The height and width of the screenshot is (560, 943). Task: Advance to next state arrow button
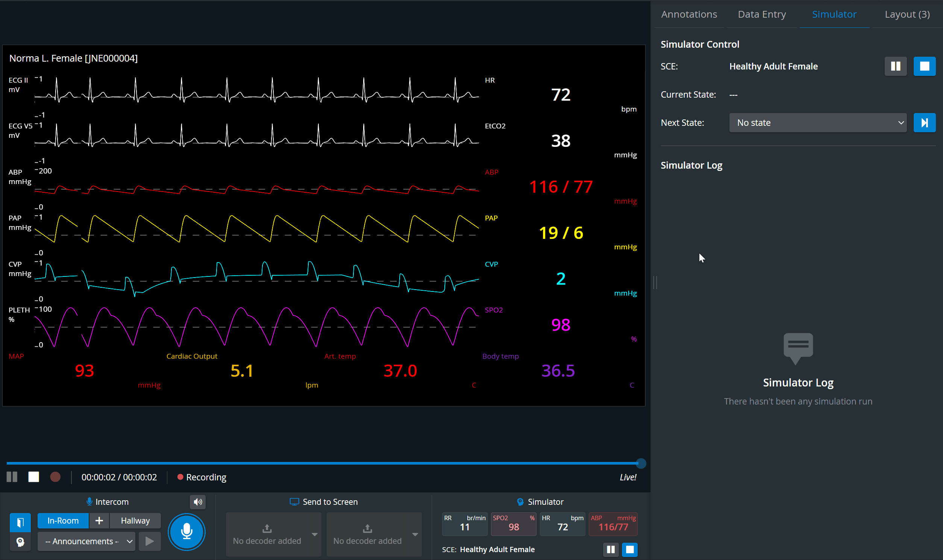point(924,123)
